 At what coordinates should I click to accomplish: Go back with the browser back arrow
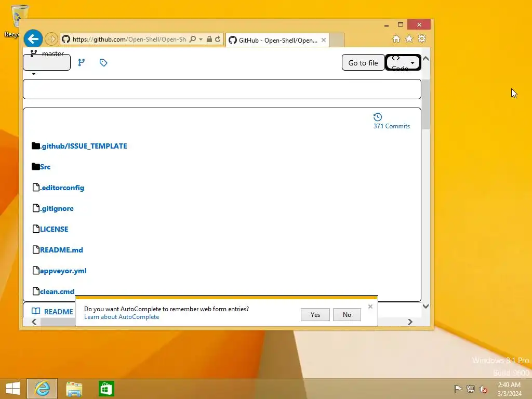(x=33, y=39)
